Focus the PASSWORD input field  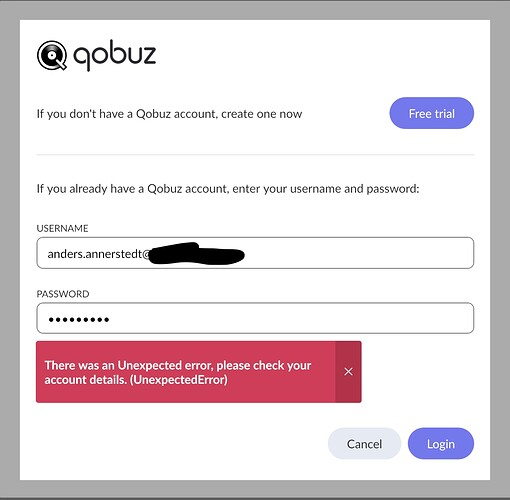coord(255,318)
